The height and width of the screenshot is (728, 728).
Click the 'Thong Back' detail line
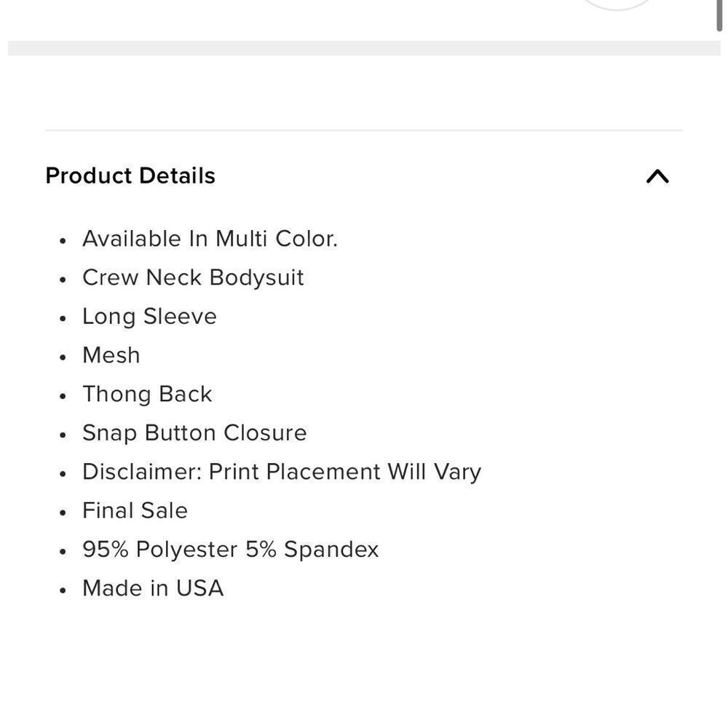(x=146, y=393)
